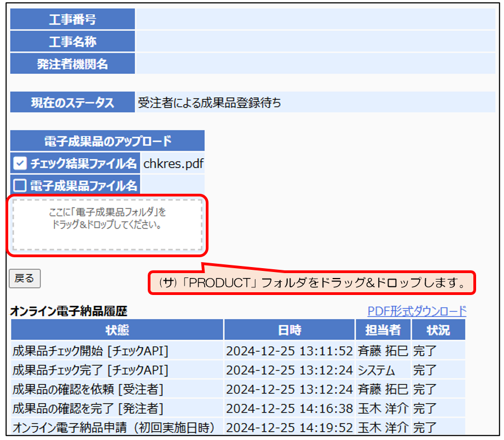Open the PDF形式ダウンロード link

point(416,311)
